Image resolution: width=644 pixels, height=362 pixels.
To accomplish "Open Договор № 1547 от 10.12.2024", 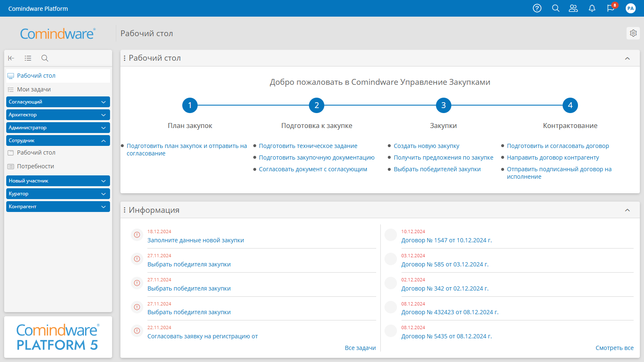I will pyautogui.click(x=446, y=240).
